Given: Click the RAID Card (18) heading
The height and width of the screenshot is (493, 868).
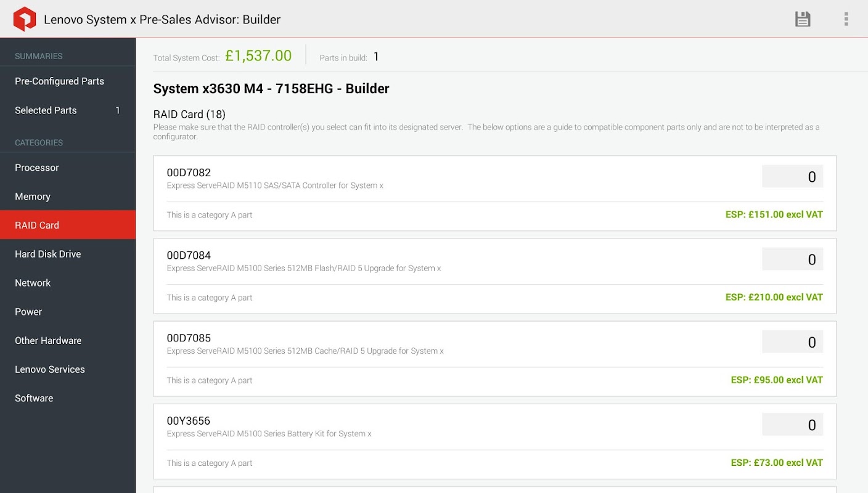Looking at the screenshot, I should (189, 114).
